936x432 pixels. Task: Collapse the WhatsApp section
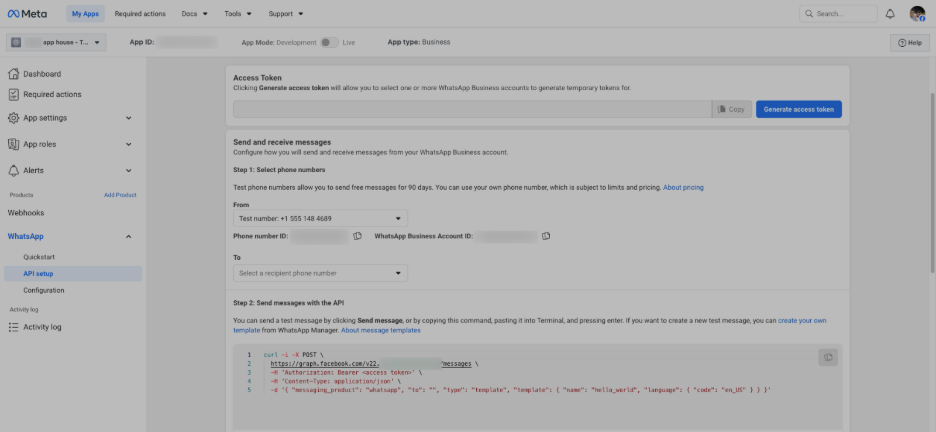point(128,237)
